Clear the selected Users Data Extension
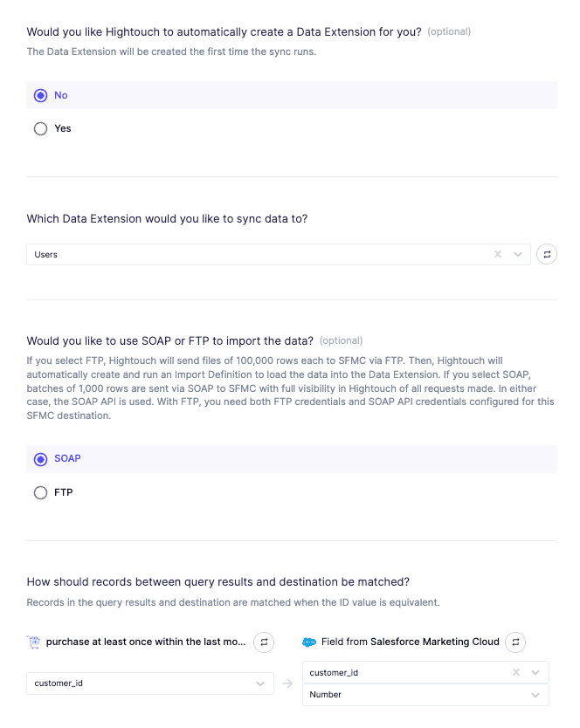Viewport: 580px width, 728px height. click(x=498, y=255)
